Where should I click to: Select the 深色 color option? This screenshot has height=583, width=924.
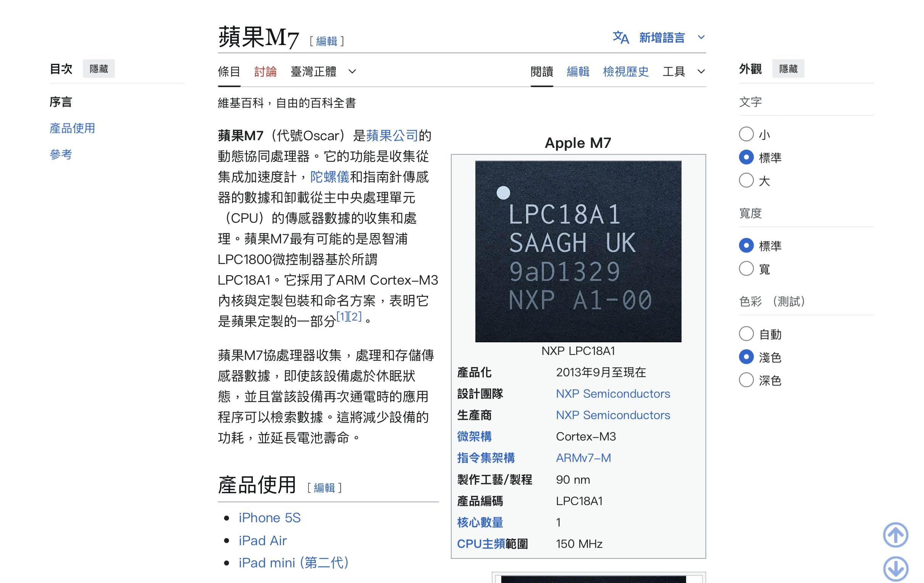[746, 380]
